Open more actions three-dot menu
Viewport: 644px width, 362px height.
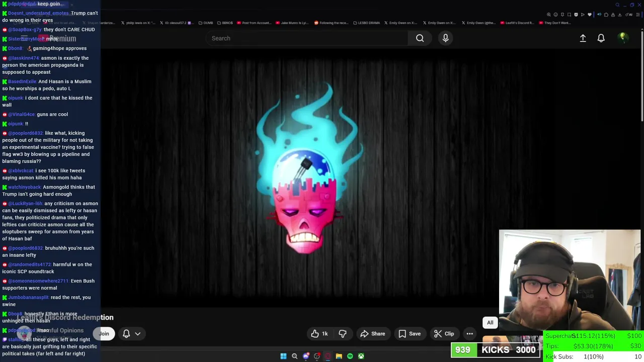coord(469,334)
